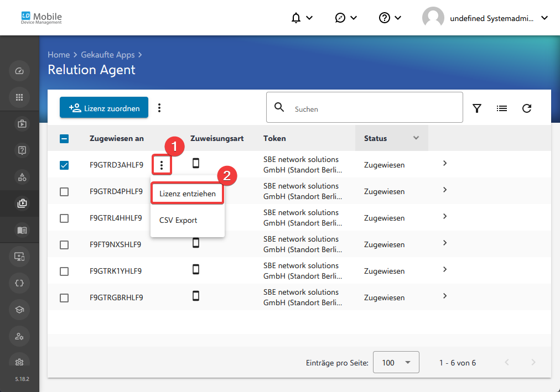Sort by Token column header
The height and width of the screenshot is (392, 560).
(x=274, y=138)
